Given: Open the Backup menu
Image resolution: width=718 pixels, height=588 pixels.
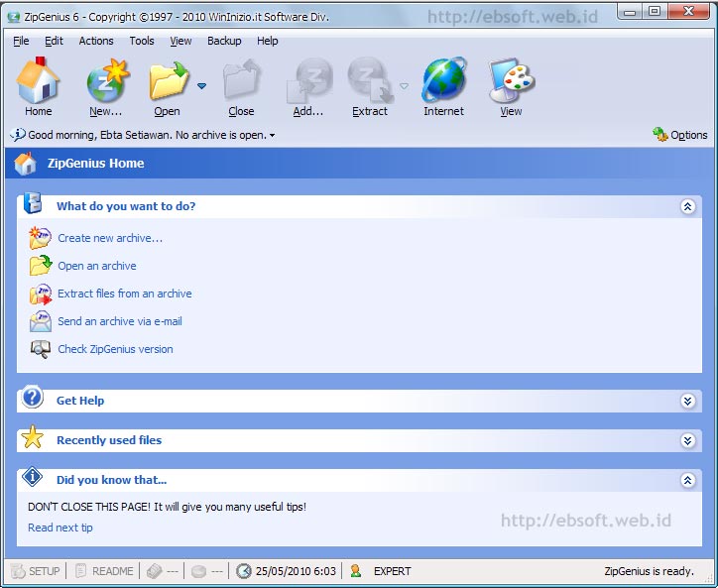Looking at the screenshot, I should point(224,41).
